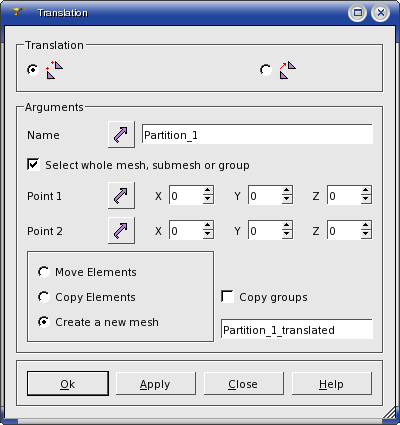Uncheck Select whole mesh, submesh or group
400x425 pixels.
tap(33, 165)
